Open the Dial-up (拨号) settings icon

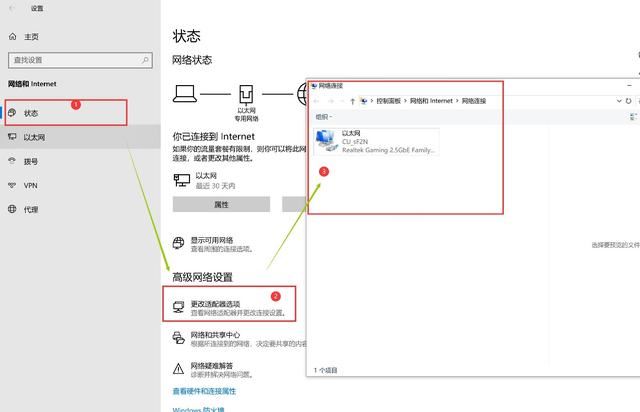pyautogui.click(x=12, y=161)
